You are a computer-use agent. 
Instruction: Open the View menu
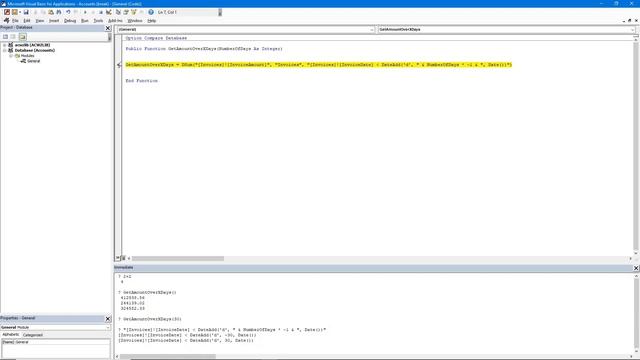point(40,20)
